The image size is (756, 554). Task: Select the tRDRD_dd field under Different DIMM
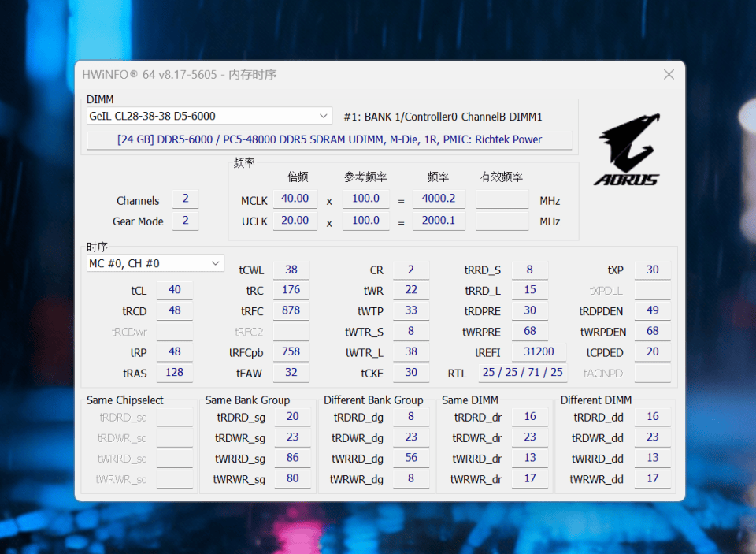tap(652, 416)
